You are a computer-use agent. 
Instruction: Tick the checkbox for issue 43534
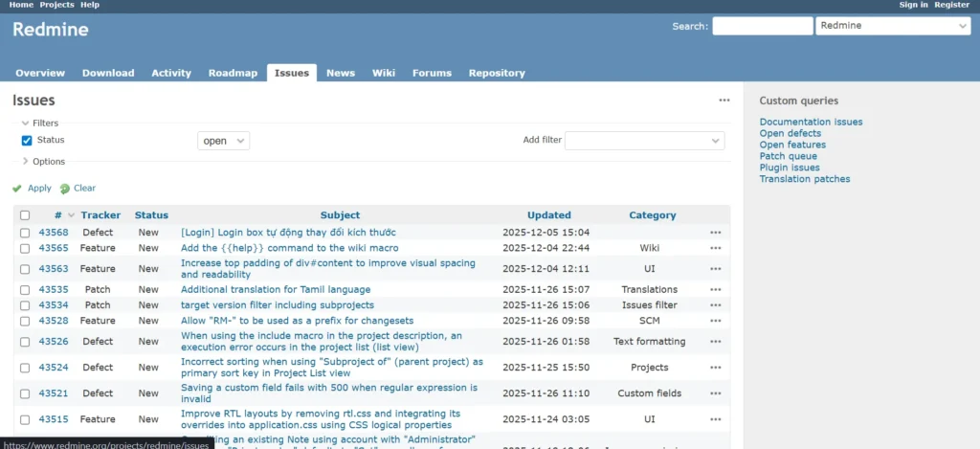(x=24, y=305)
